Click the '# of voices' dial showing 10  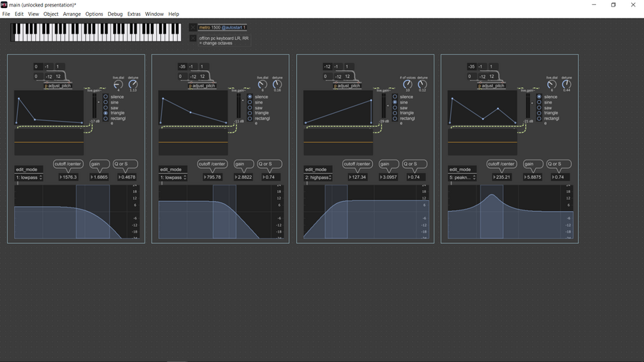coord(407,84)
